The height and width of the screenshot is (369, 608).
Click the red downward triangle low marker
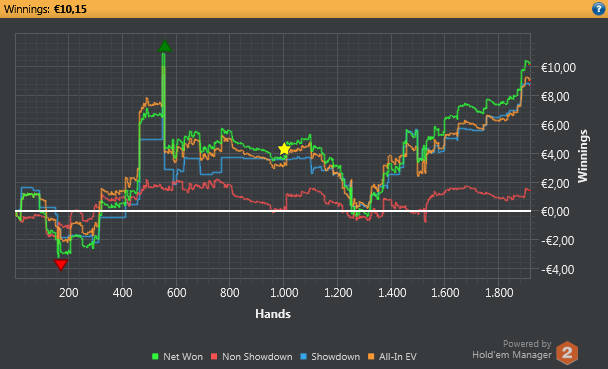coord(61,265)
